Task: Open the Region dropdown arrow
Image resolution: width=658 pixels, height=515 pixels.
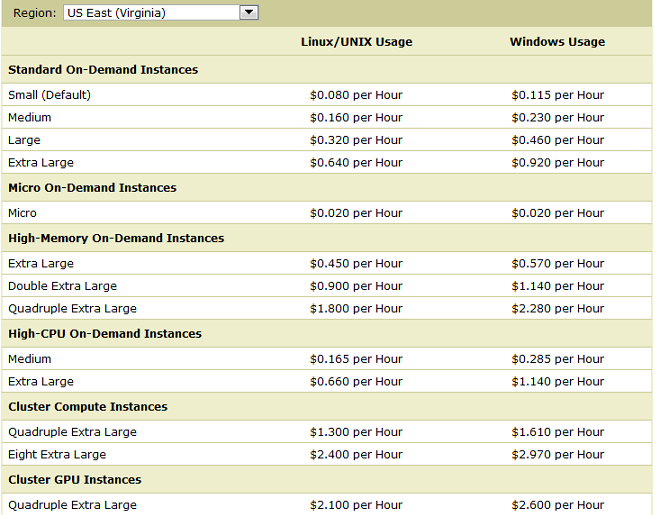Action: click(249, 13)
